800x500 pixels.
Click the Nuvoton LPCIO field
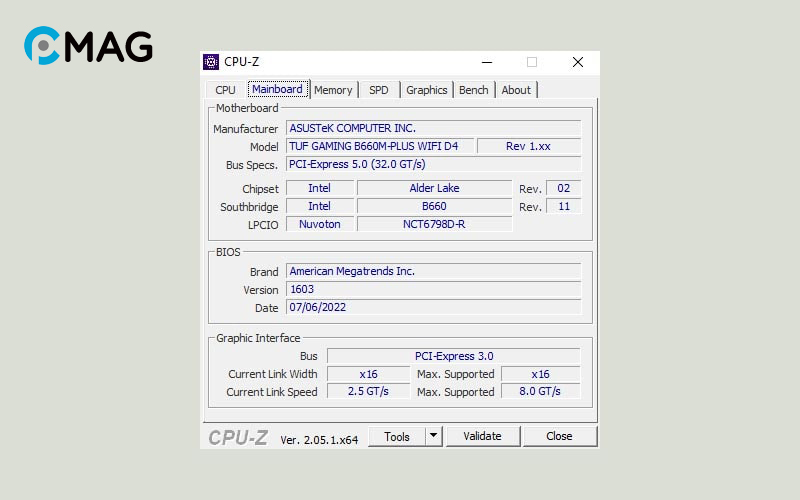[x=319, y=224]
